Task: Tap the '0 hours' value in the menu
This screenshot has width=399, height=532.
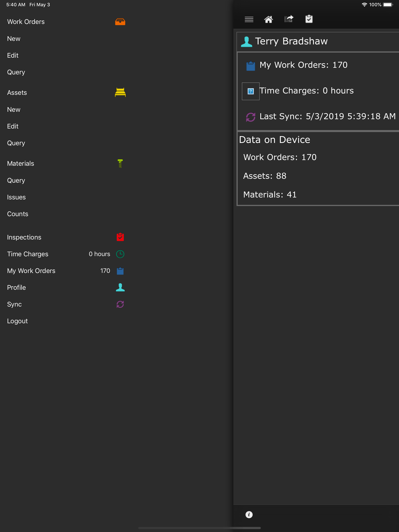Action: click(x=99, y=254)
